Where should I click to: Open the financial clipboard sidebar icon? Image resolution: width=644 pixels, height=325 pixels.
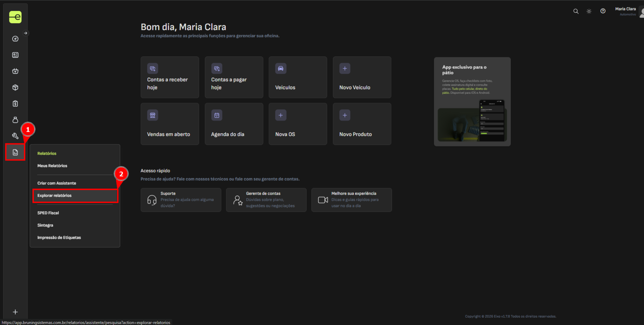(15, 104)
